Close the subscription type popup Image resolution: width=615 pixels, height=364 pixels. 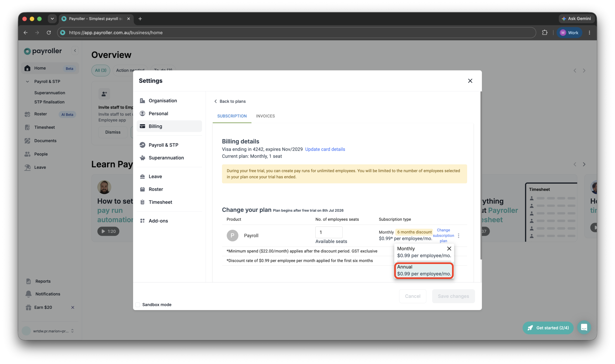[x=449, y=248]
